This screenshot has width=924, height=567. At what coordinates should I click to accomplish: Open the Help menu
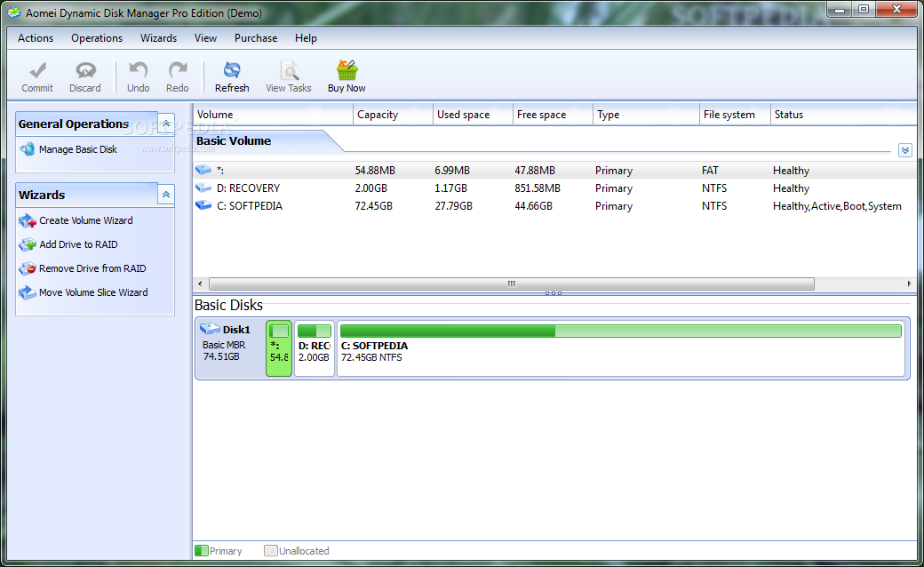(x=306, y=37)
